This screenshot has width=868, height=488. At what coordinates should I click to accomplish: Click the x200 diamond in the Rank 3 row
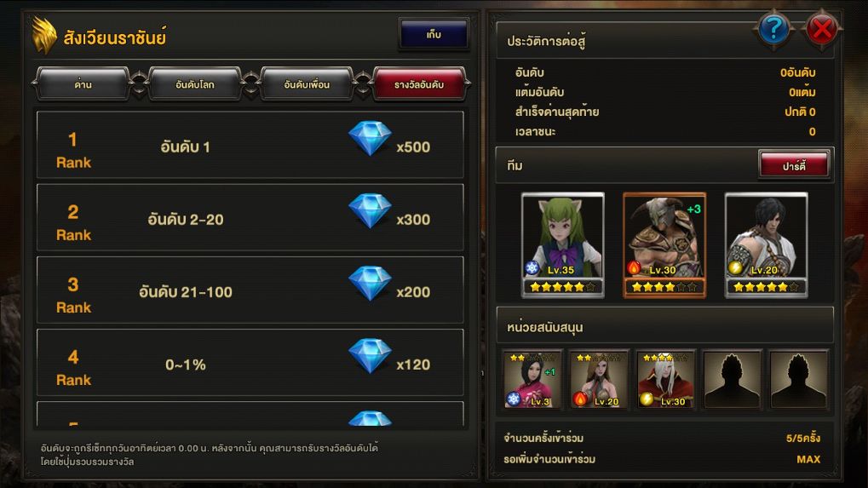[x=370, y=284]
